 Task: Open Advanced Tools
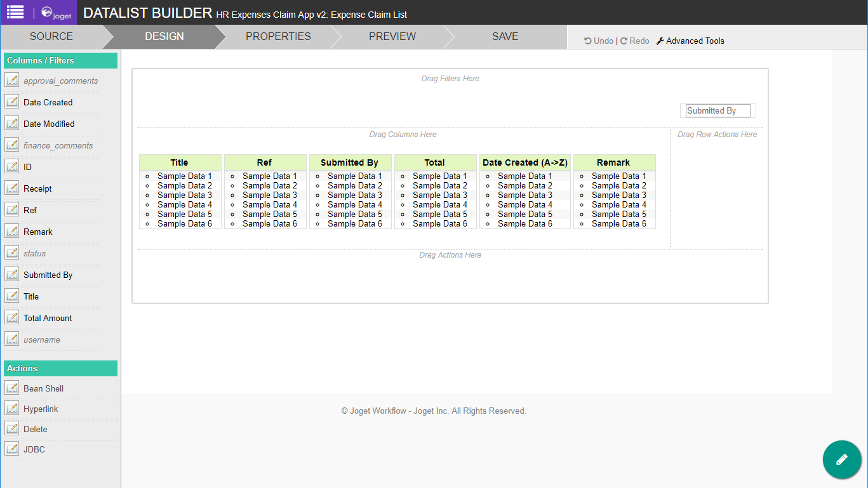pos(690,41)
